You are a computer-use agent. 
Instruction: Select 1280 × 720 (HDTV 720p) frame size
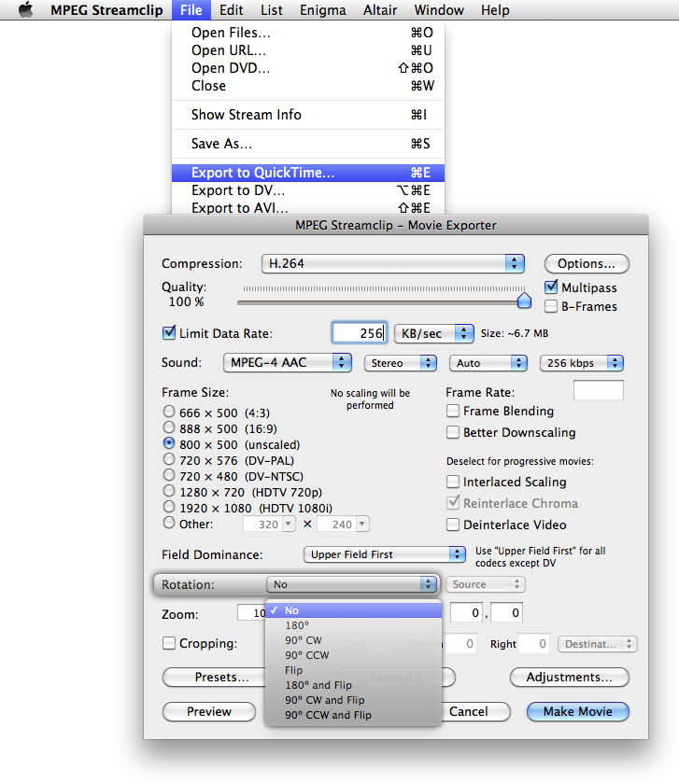click(169, 491)
